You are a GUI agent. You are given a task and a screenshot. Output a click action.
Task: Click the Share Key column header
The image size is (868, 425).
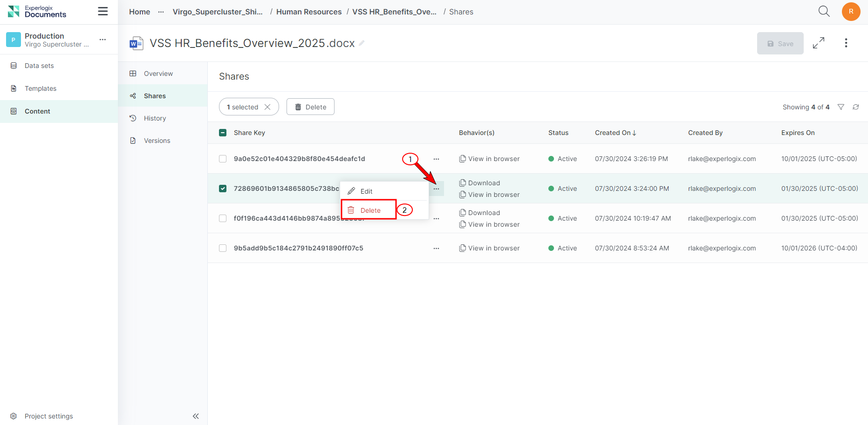[249, 133]
